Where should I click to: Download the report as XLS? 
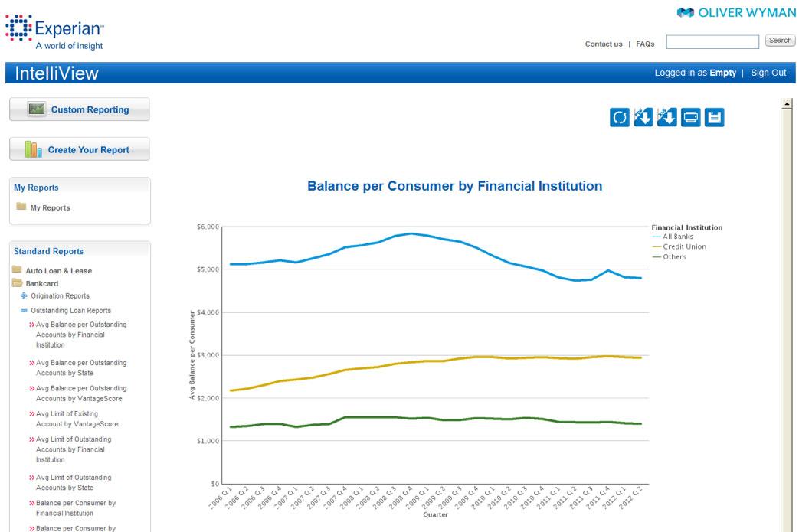(x=667, y=117)
